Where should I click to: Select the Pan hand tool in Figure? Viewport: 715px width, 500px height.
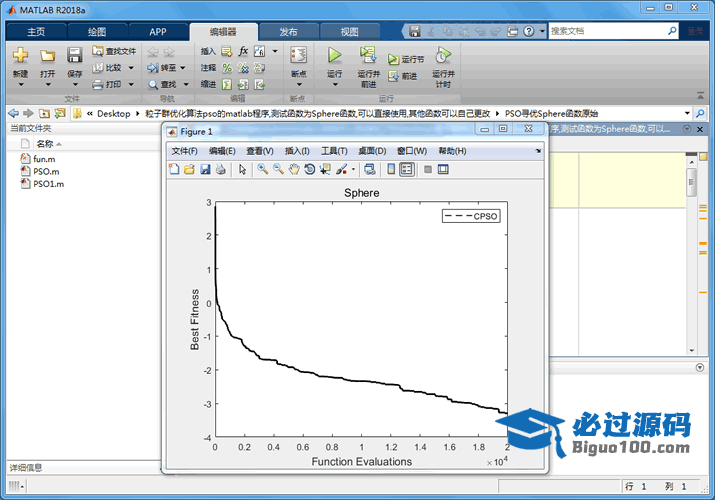(294, 170)
